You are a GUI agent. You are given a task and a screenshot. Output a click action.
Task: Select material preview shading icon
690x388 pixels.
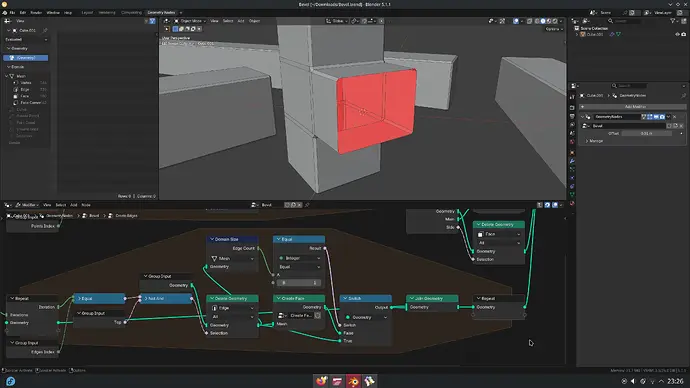[x=549, y=21]
